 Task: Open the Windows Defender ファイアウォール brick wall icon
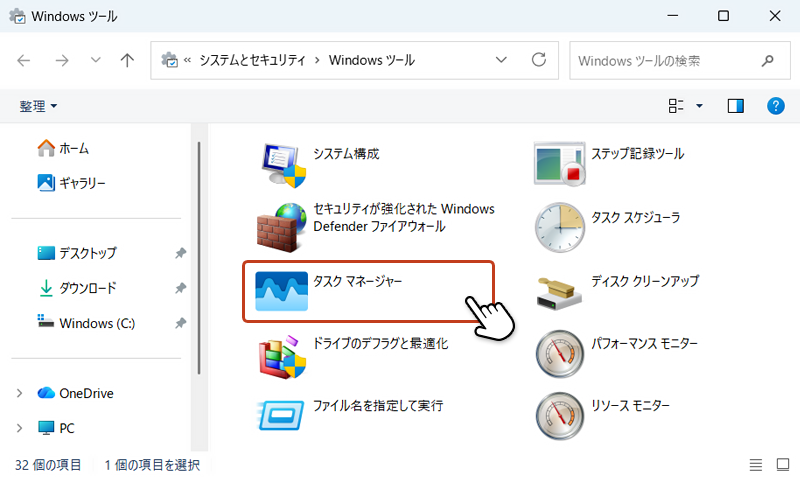[x=282, y=228]
